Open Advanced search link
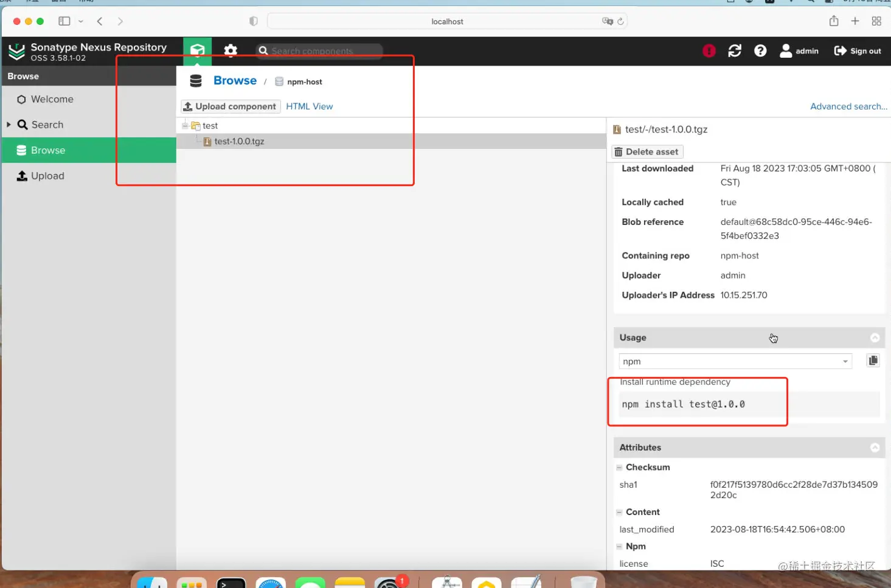 coord(848,106)
